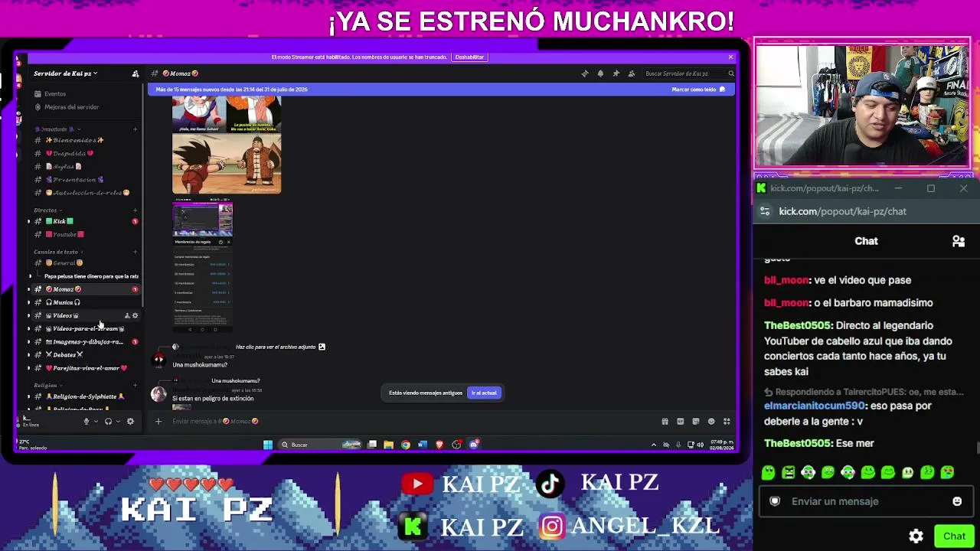The height and width of the screenshot is (551, 980).
Task: Open Google Chrome from the taskbar
Action: click(x=405, y=445)
